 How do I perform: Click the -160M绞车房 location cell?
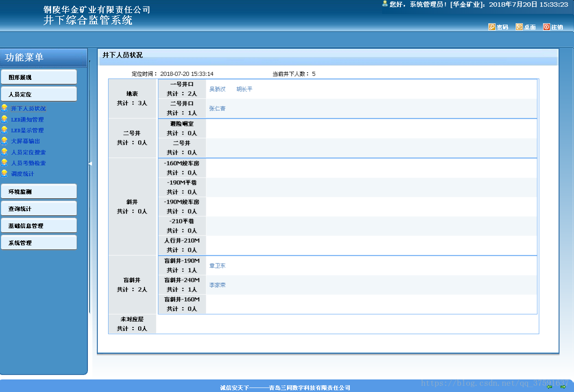[x=182, y=168]
